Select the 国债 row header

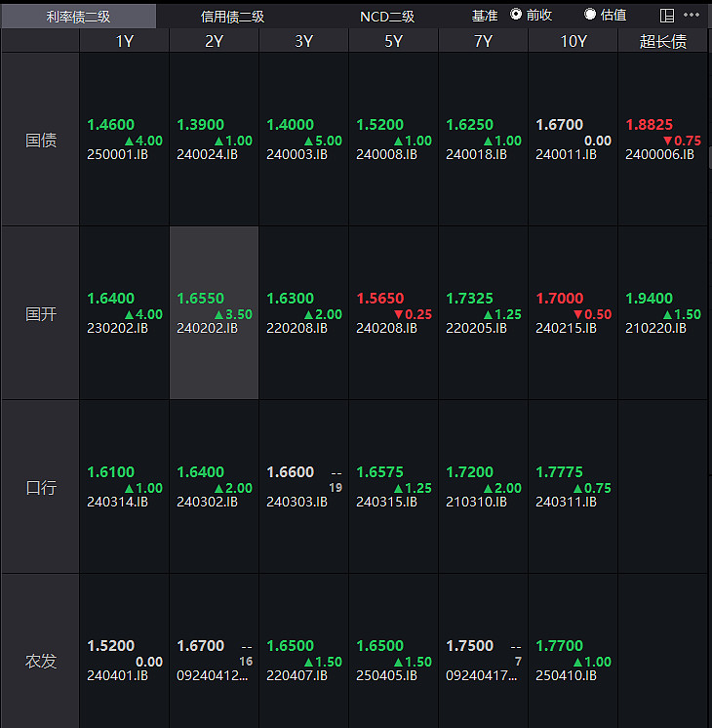coord(40,140)
